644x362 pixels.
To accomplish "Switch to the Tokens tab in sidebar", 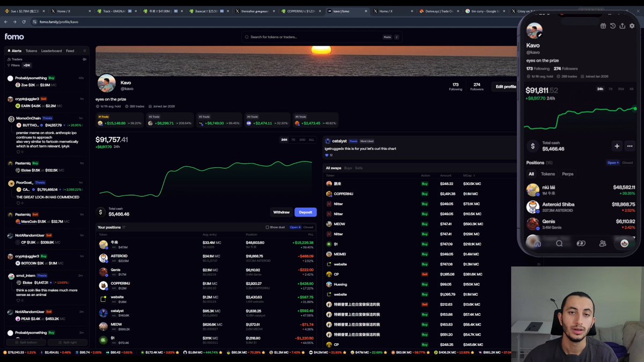I will tap(31, 51).
